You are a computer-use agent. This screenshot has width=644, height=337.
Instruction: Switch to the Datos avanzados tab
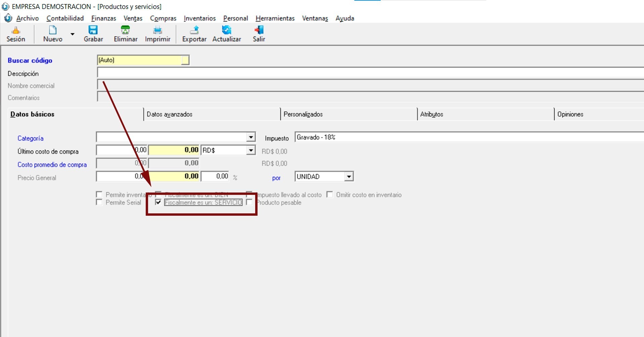[170, 114]
